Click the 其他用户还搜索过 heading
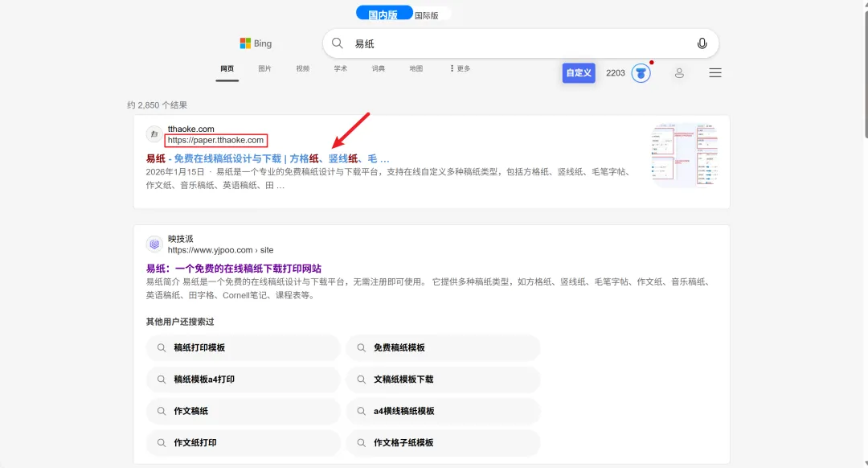The height and width of the screenshot is (468, 868). coord(180,322)
